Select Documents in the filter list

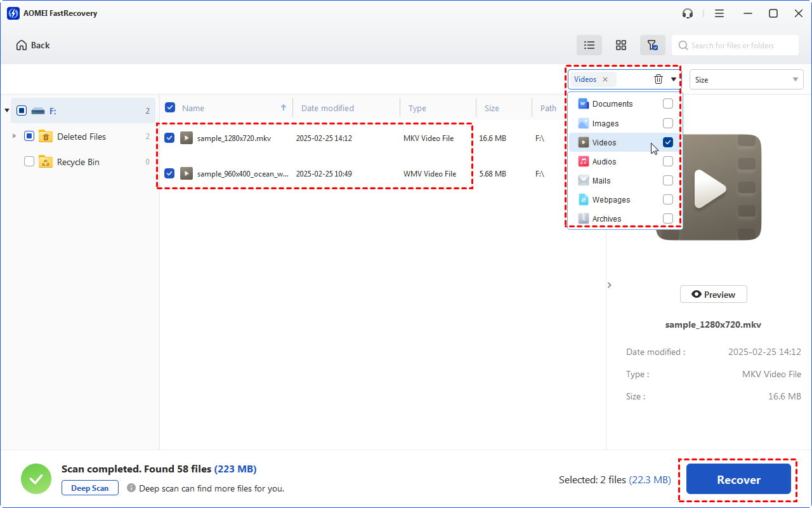coord(612,104)
